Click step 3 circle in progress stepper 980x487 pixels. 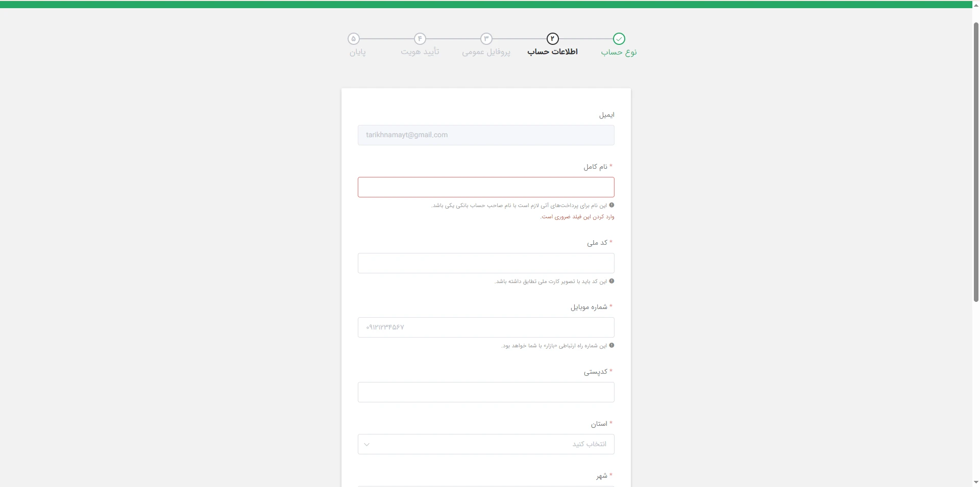tap(486, 39)
